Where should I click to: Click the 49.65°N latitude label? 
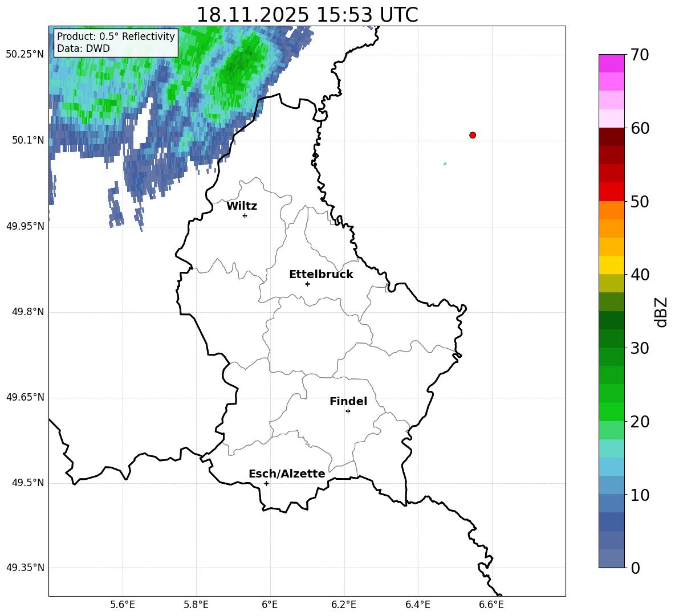tap(26, 397)
